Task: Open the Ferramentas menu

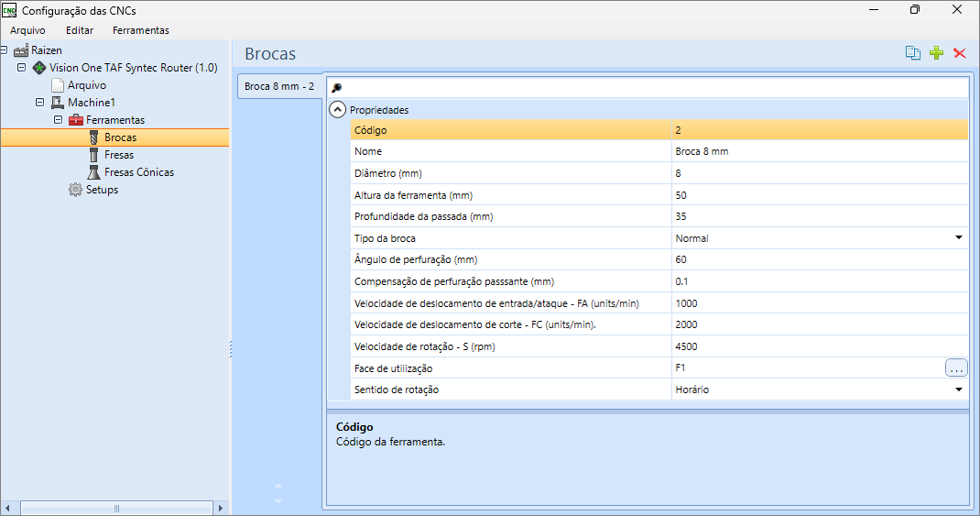Action: tap(141, 30)
